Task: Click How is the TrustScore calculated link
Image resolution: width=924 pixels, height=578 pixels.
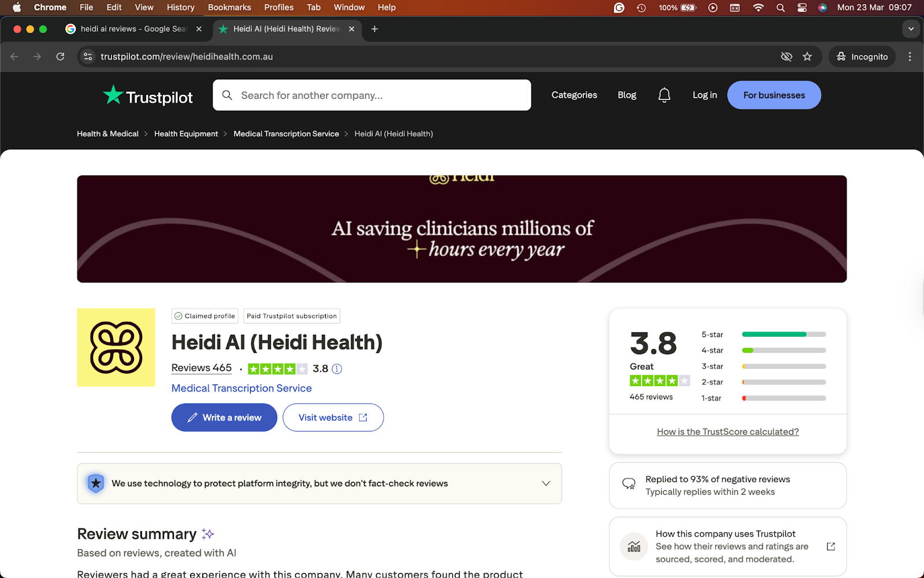Action: (x=728, y=432)
